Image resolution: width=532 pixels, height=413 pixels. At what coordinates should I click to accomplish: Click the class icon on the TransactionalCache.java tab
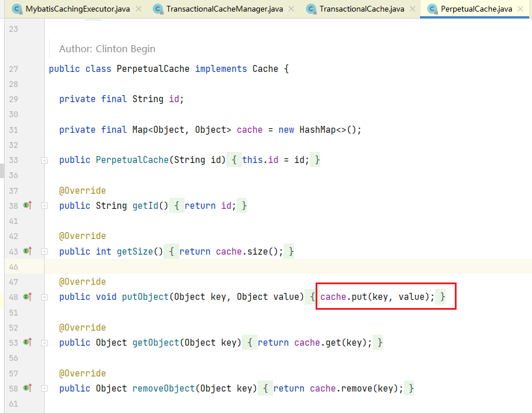310,9
